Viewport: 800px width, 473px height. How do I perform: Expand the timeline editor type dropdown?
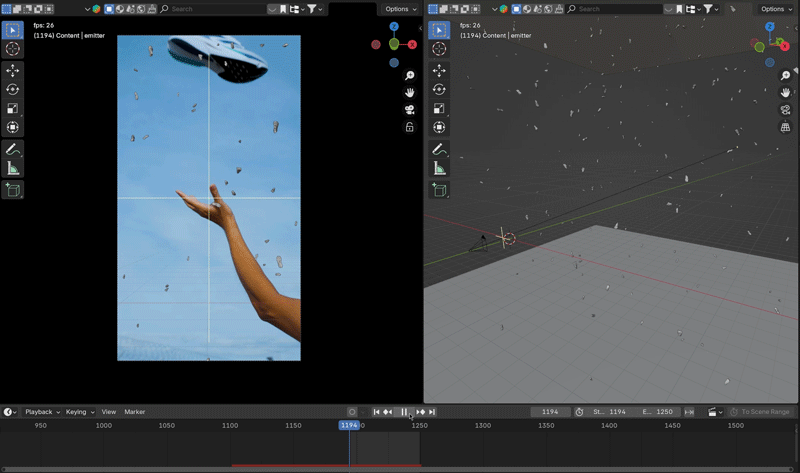pos(10,412)
